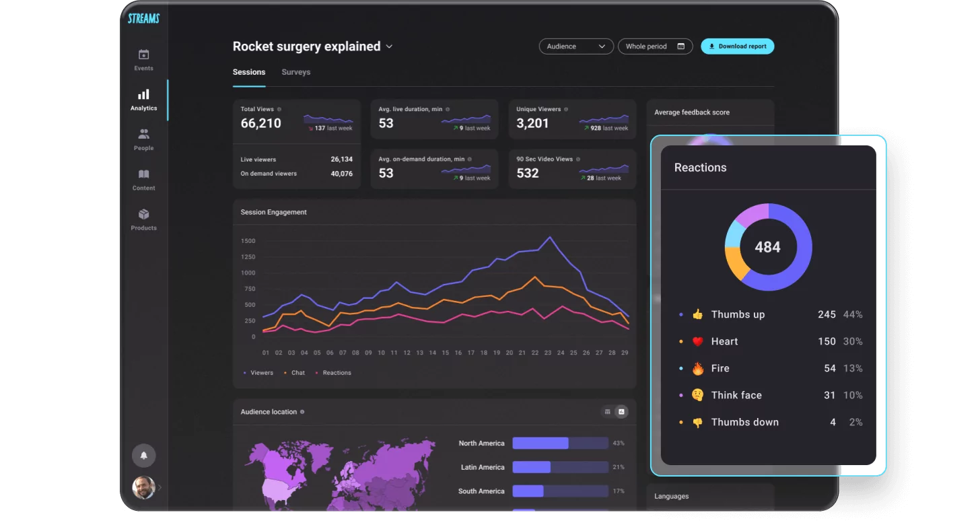Open the Audience dropdown
Viewport: 980px width, 525px height.
click(x=576, y=46)
